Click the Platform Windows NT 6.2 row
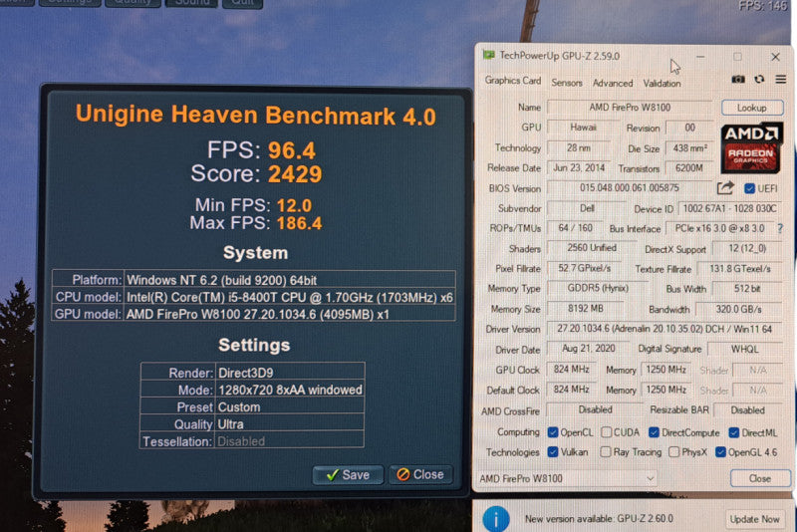This screenshot has width=797, height=532. pos(254,280)
